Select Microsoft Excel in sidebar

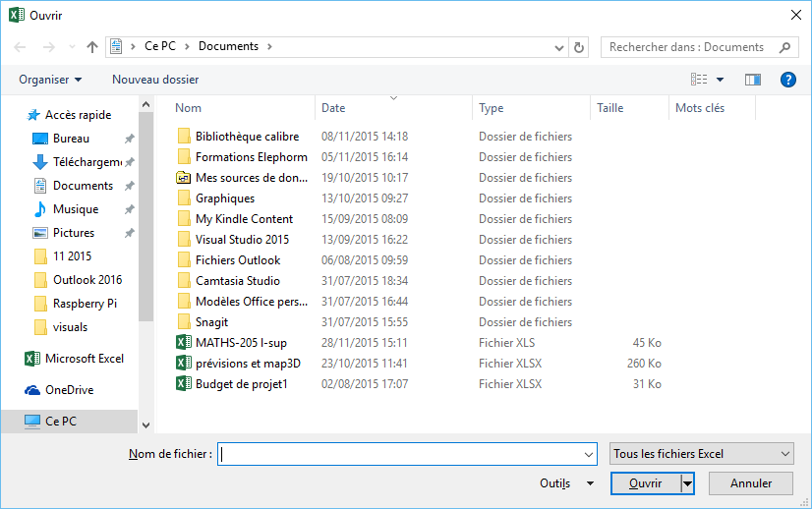point(84,359)
